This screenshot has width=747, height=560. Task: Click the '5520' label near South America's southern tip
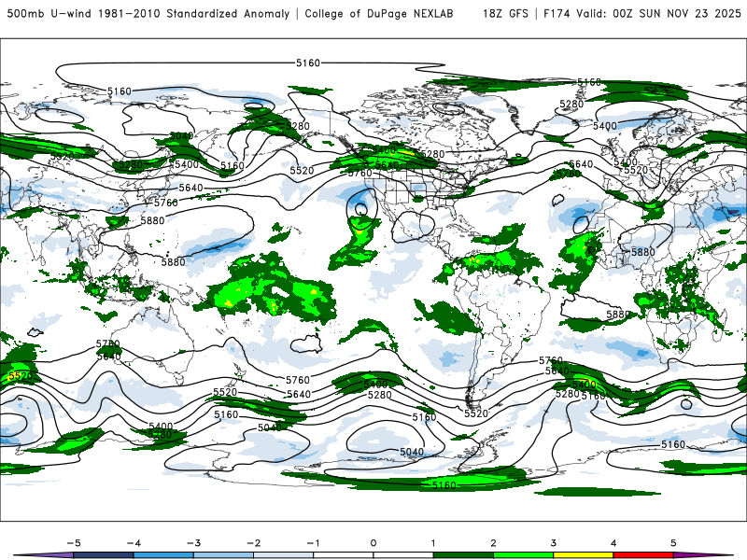pyautogui.click(x=476, y=413)
